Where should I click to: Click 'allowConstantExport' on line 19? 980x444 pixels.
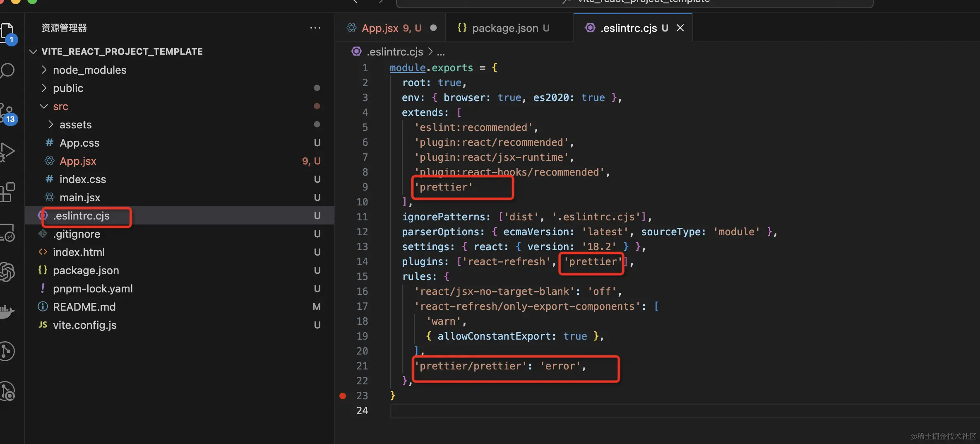tap(494, 336)
